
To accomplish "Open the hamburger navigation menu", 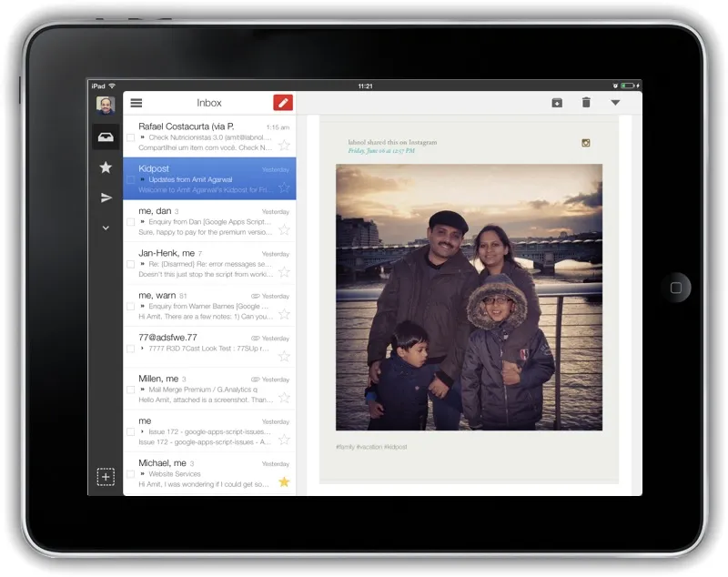I will click(x=136, y=103).
